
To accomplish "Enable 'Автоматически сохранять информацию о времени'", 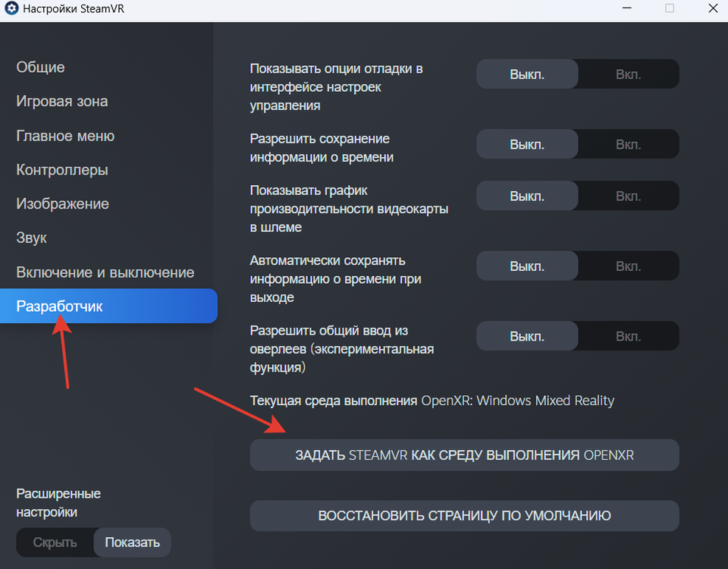I will click(628, 266).
